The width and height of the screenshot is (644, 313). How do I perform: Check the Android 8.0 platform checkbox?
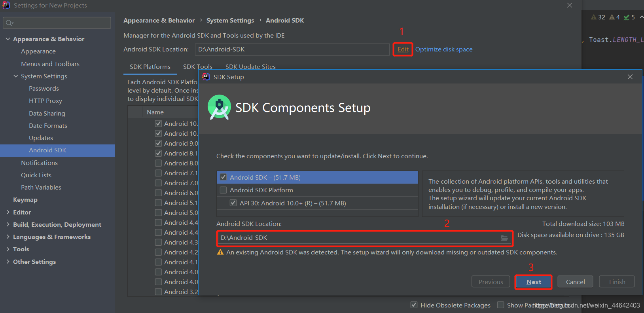coord(158,163)
